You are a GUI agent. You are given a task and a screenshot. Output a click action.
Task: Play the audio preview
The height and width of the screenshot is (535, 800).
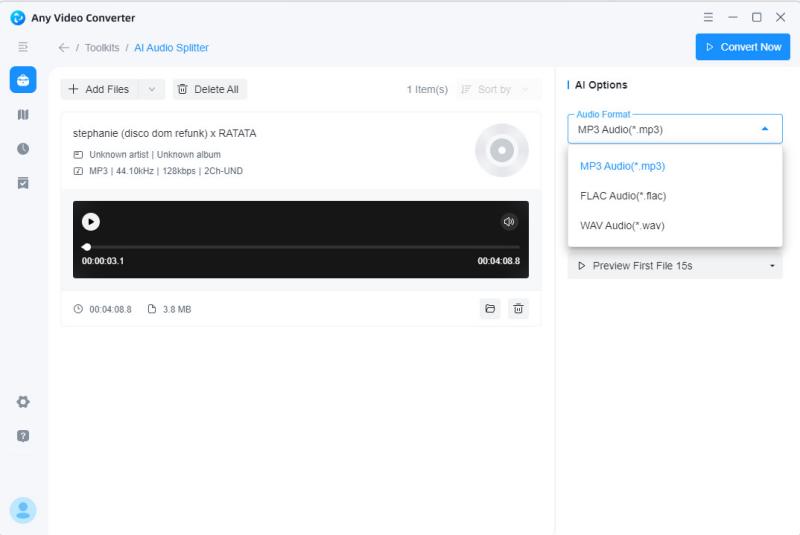pos(91,222)
